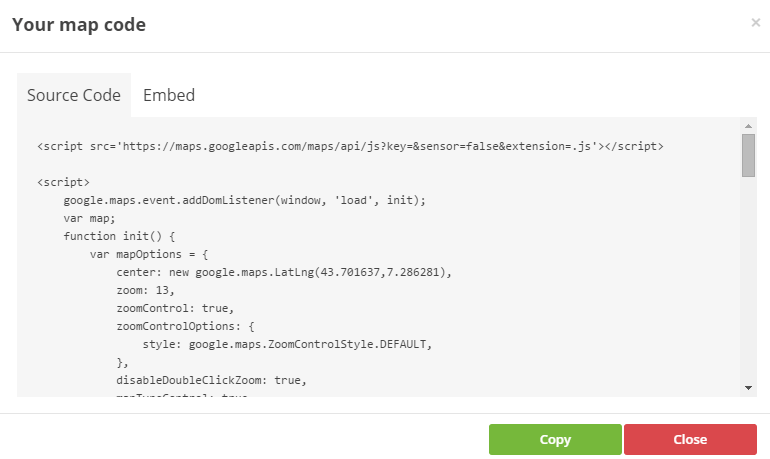Click the scrollbar up arrow in code box
The height and width of the screenshot is (459, 770).
click(x=748, y=126)
